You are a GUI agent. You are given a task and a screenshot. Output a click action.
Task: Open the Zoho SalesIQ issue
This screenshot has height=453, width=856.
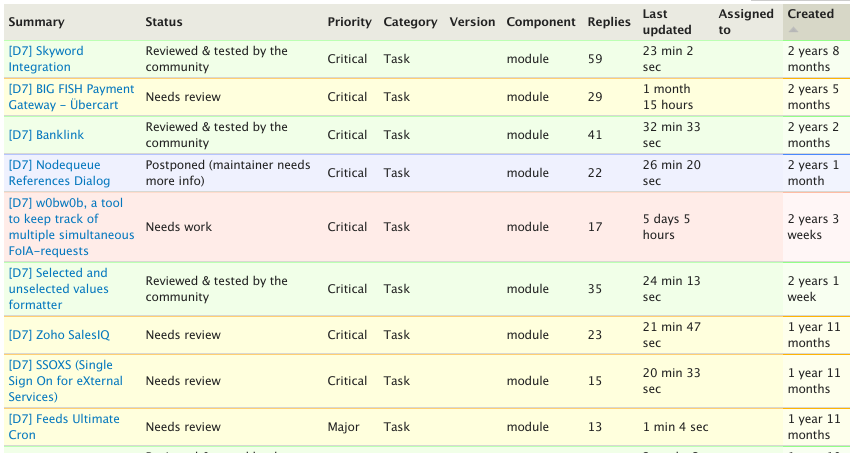(59, 335)
